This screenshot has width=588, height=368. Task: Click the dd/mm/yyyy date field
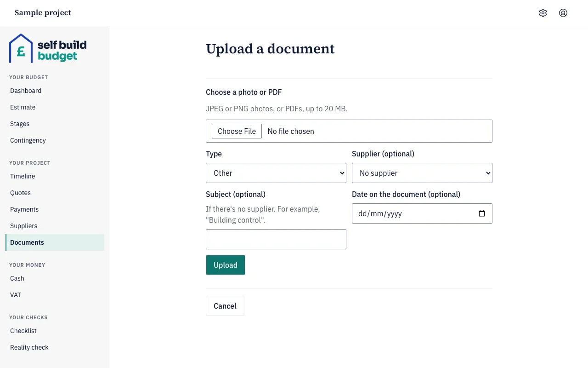pos(422,213)
